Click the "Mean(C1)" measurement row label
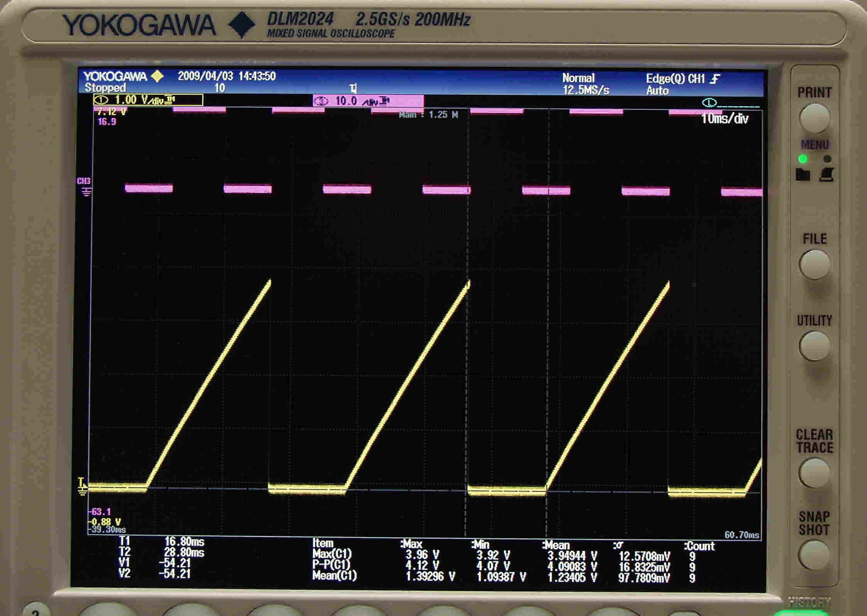The width and height of the screenshot is (867, 616). point(335,576)
